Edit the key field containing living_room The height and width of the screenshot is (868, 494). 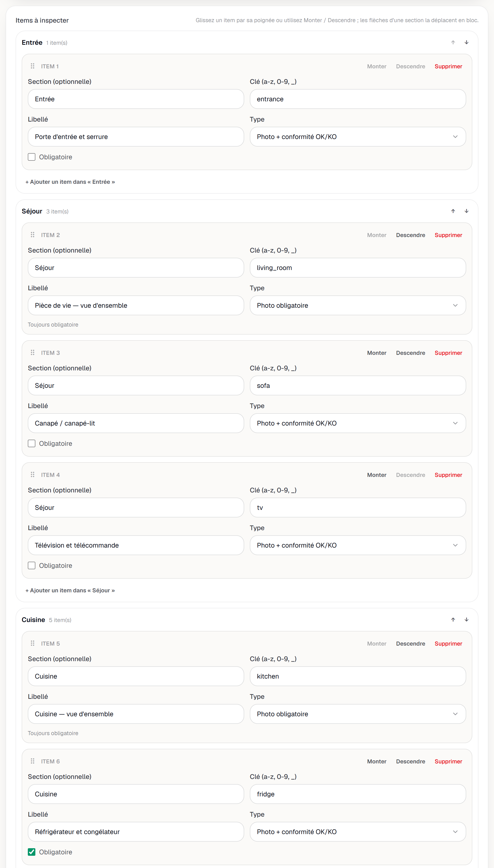pyautogui.click(x=358, y=268)
